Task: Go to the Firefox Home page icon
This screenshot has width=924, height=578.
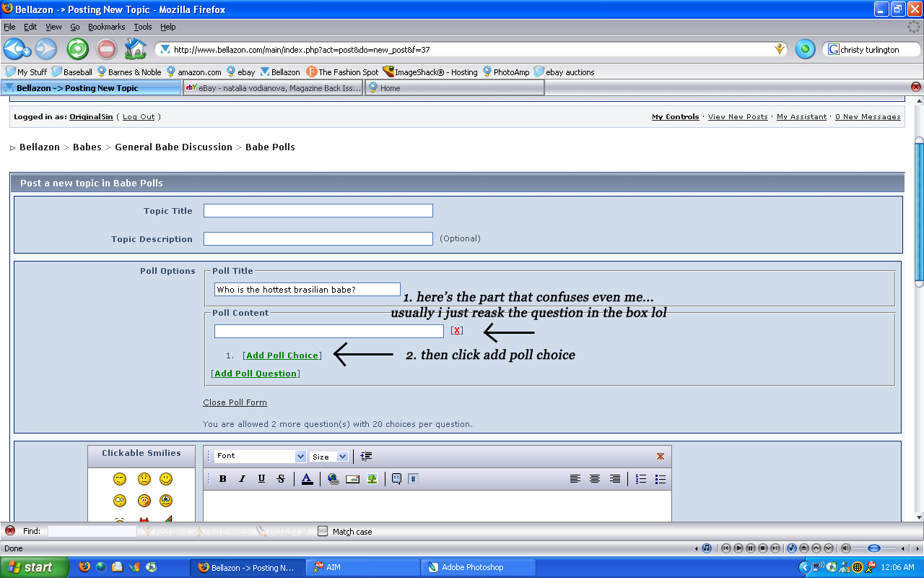Action: (x=135, y=49)
